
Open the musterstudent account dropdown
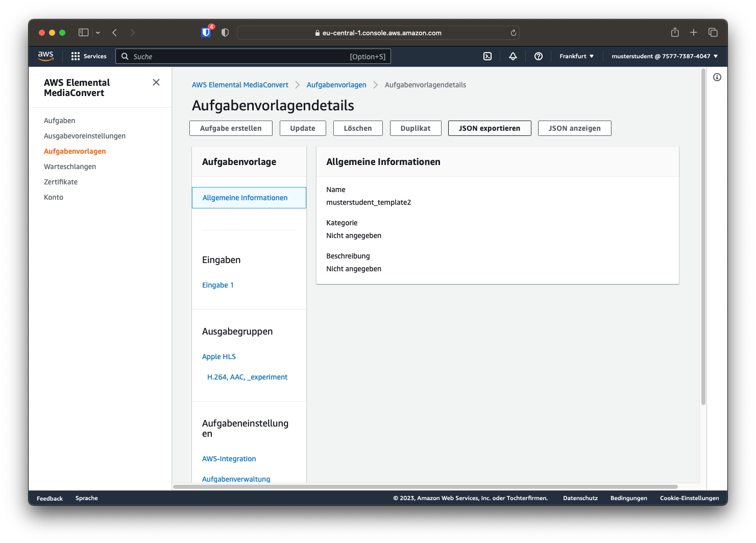point(665,56)
